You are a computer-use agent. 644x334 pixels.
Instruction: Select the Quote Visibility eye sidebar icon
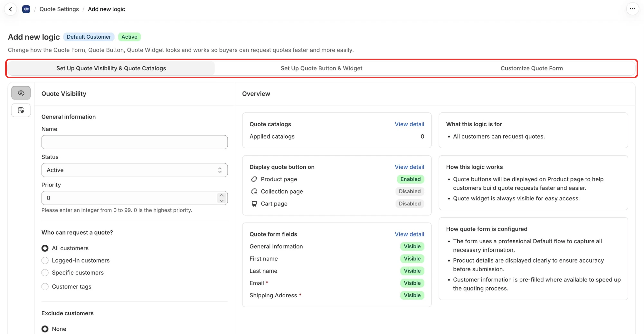pyautogui.click(x=21, y=93)
